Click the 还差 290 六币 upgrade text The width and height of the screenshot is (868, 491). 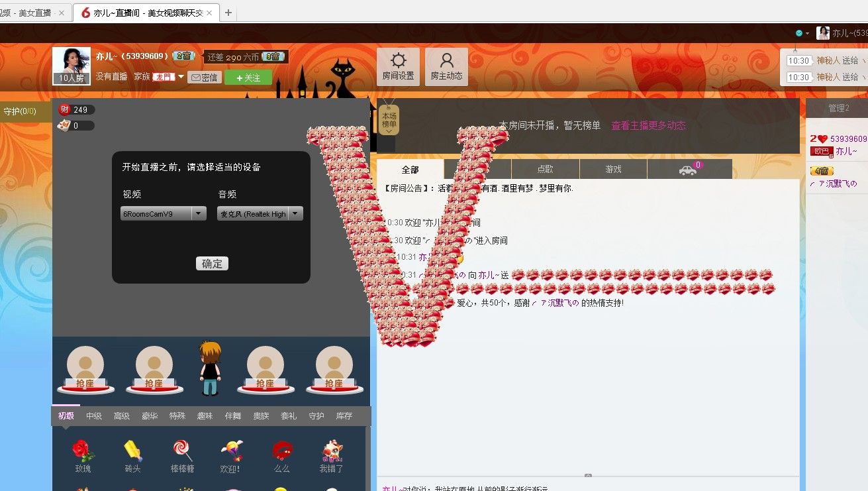click(x=233, y=57)
